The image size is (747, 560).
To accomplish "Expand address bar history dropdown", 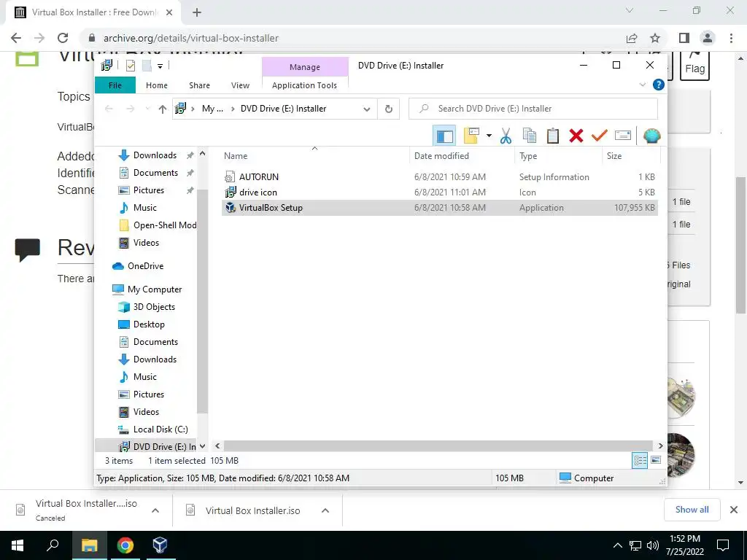I will pos(366,109).
